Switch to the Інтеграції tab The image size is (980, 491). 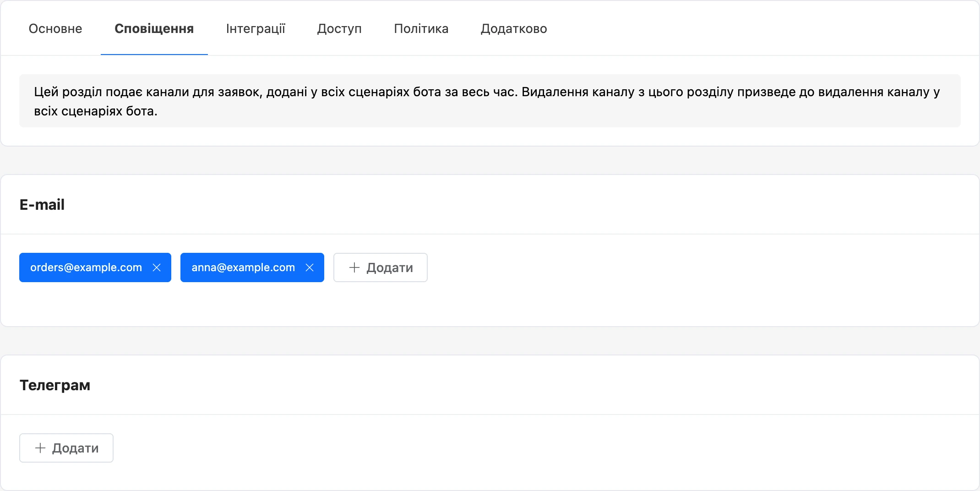[256, 28]
